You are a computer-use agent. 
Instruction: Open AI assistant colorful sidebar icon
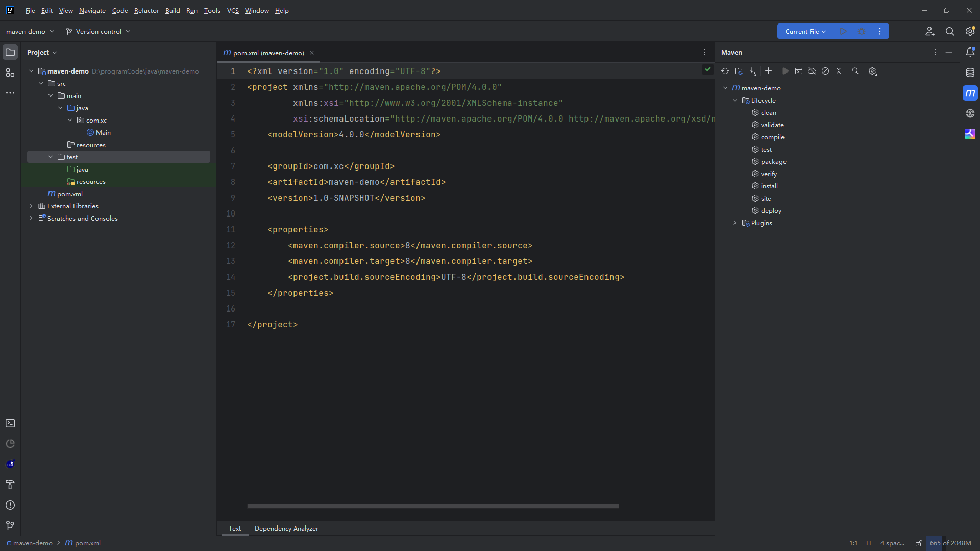click(x=970, y=134)
